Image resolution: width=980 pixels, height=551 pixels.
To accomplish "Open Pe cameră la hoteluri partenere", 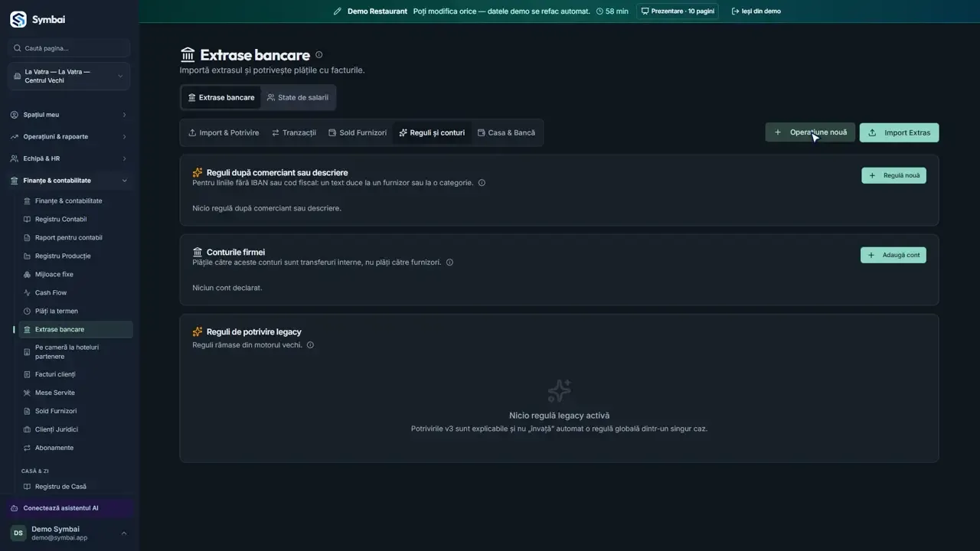I will click(x=76, y=352).
